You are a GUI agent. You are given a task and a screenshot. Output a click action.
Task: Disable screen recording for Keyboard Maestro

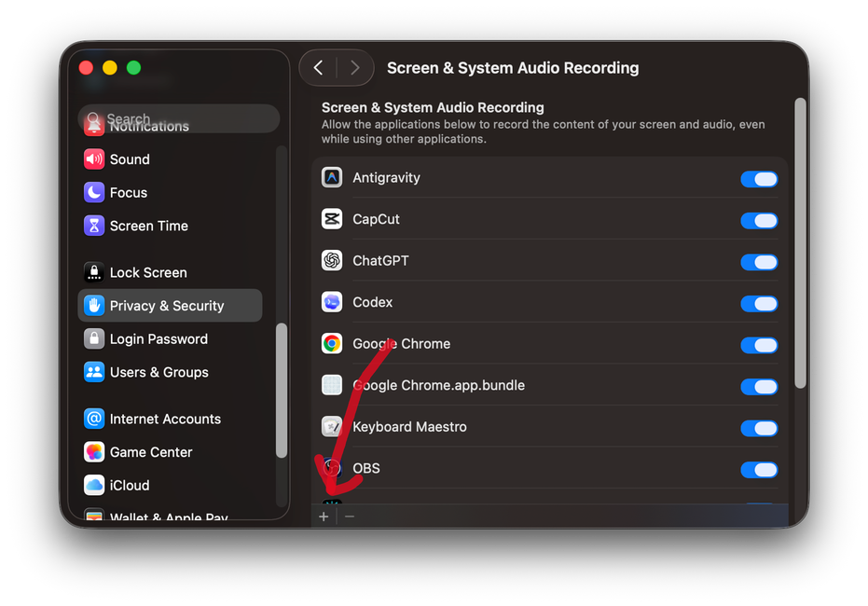coord(759,427)
